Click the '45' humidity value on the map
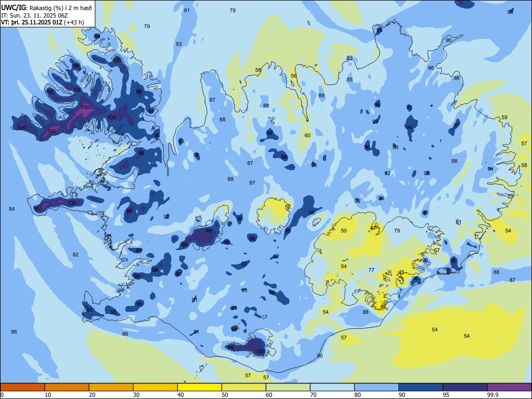The height and width of the screenshot is (399, 532). click(x=401, y=272)
